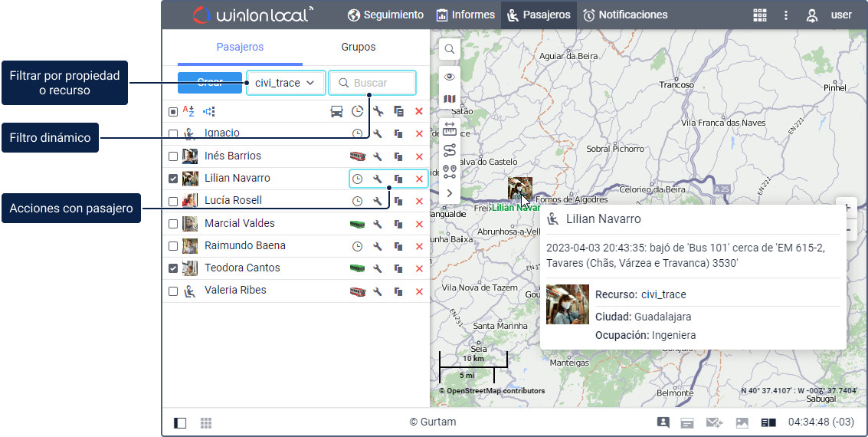The image size is (868, 437).
Task: Click wrench icon for Inés Barrios
Action: 378,156
